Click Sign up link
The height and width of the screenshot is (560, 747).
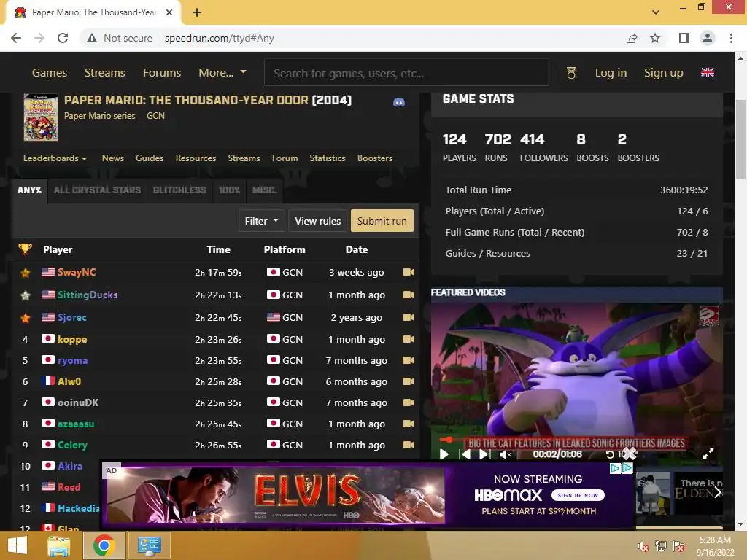[x=664, y=73]
